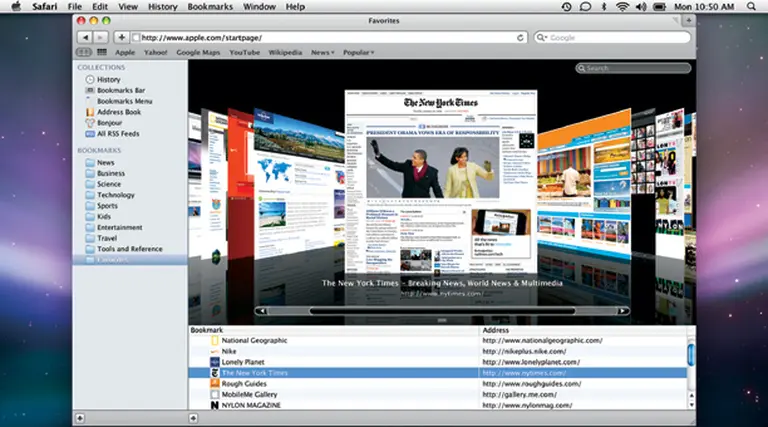768x427 pixels.
Task: Add collection with bottom-left plus button
Action: tap(80, 418)
